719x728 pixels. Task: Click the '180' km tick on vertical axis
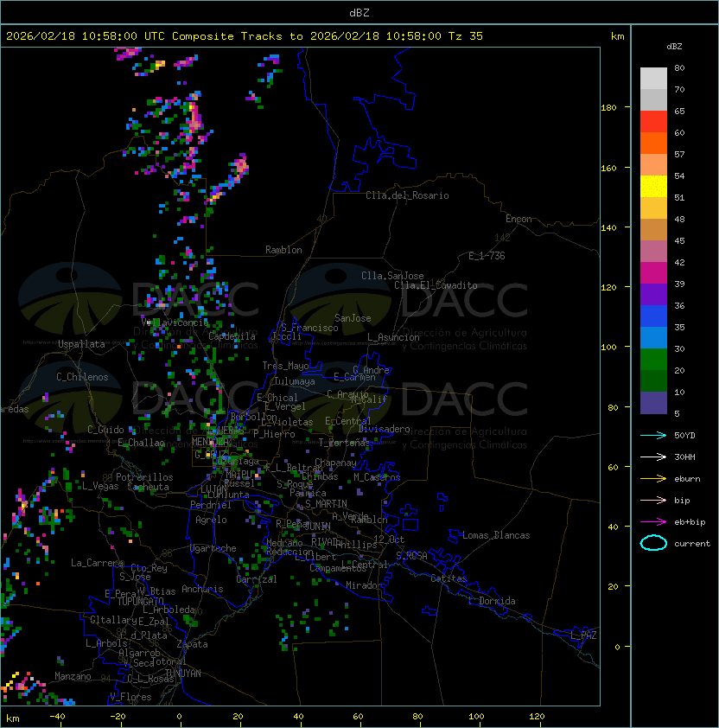608,108
